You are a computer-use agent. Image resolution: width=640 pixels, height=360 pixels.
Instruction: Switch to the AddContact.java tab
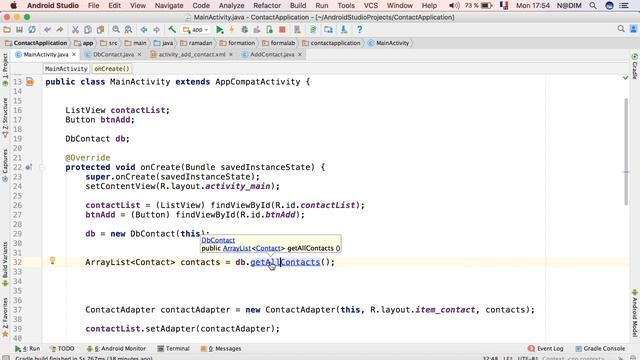click(x=272, y=54)
